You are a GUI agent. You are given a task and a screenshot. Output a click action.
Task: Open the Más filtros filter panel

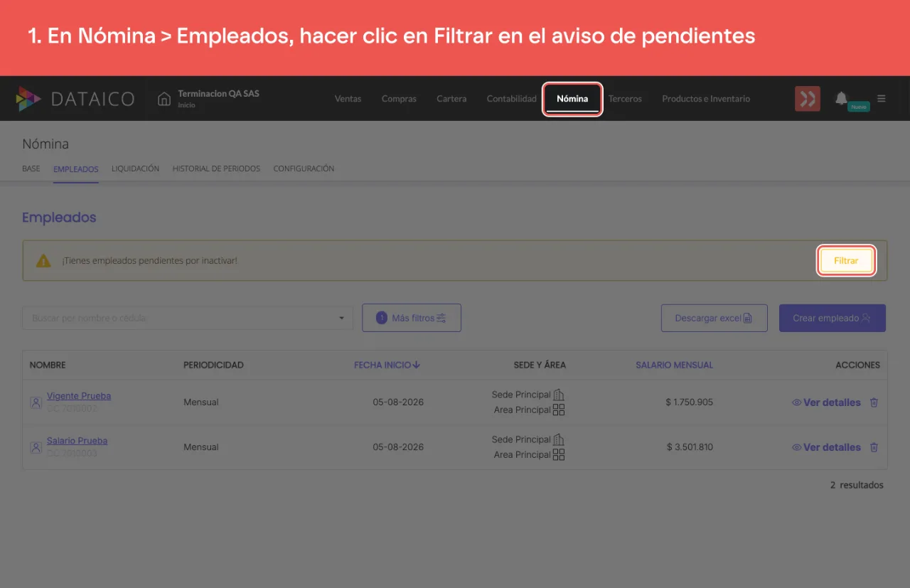pos(412,318)
